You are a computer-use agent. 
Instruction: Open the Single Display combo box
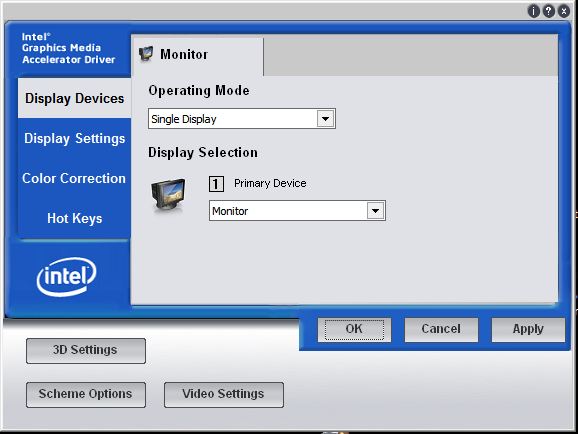pyautogui.click(x=242, y=119)
